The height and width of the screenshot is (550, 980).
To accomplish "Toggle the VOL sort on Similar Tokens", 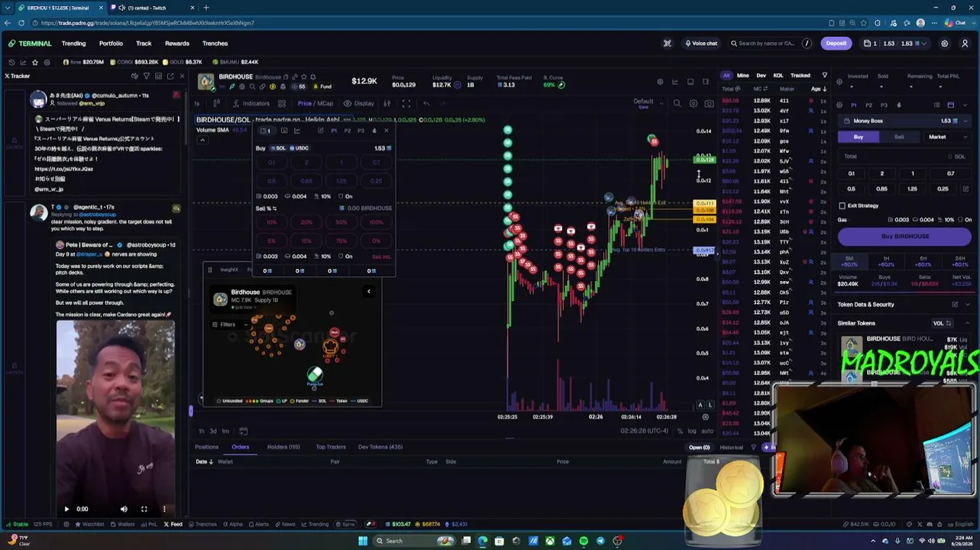I will tap(941, 323).
